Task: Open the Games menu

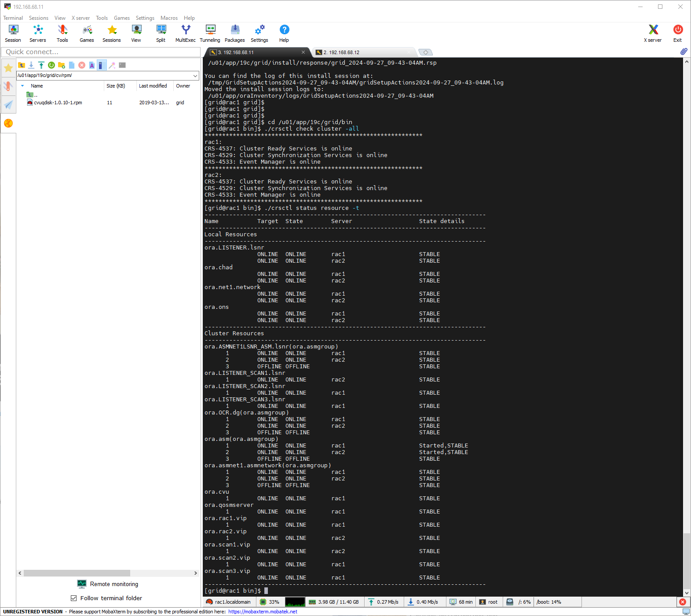Action: (122, 18)
